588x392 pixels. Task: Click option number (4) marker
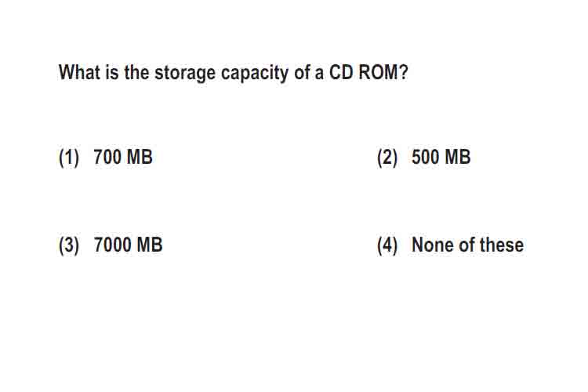pos(387,245)
